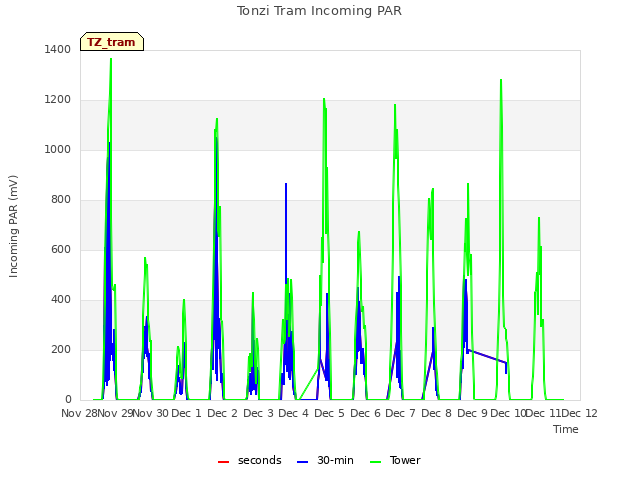Click the x-axis tick 'Nov 30'

pos(151,413)
